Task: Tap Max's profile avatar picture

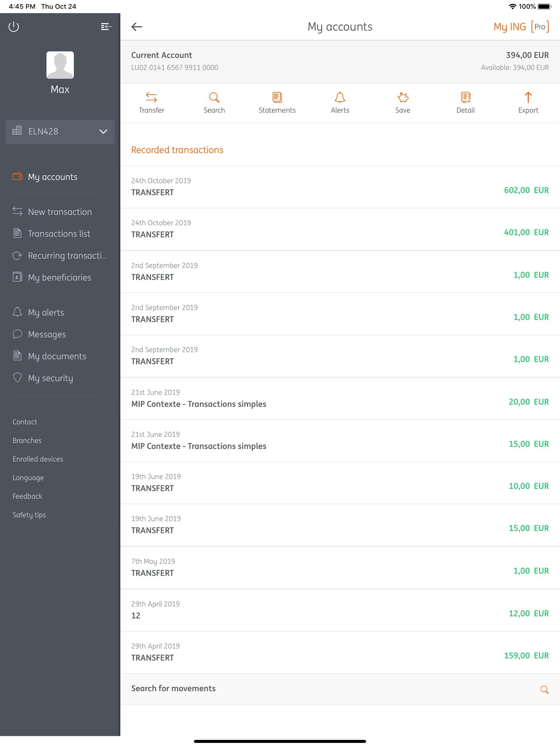Action: (x=60, y=65)
